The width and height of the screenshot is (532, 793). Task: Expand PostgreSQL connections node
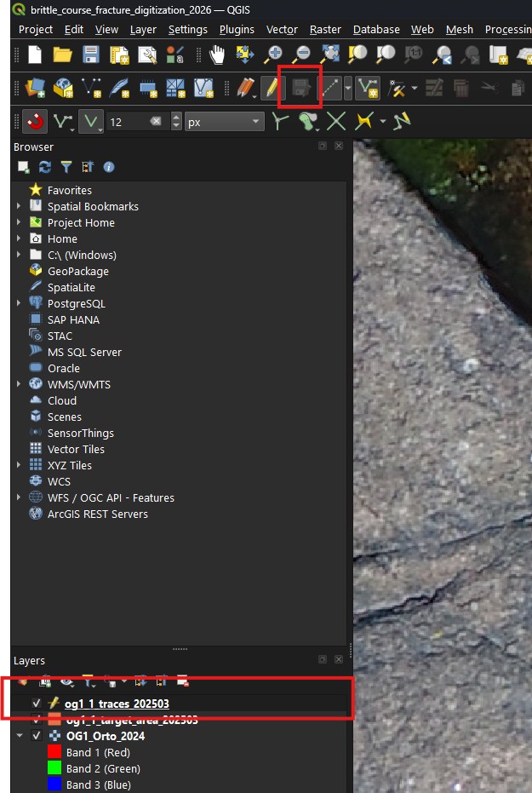[x=19, y=303]
